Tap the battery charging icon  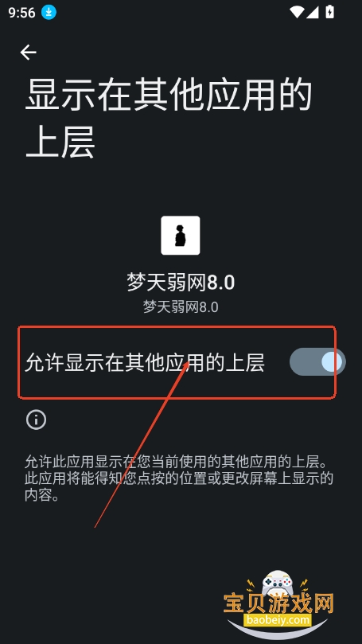click(x=329, y=11)
